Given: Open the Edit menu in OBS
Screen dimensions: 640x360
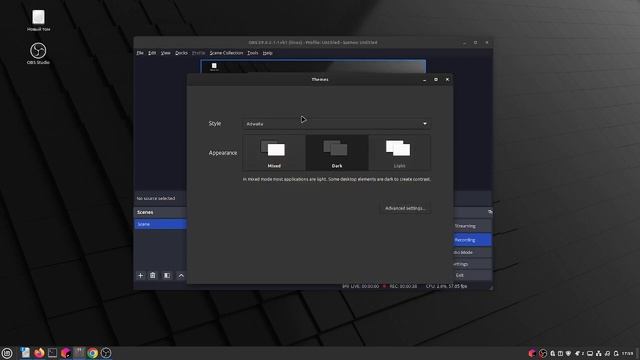Looking at the screenshot, I should tap(152, 53).
